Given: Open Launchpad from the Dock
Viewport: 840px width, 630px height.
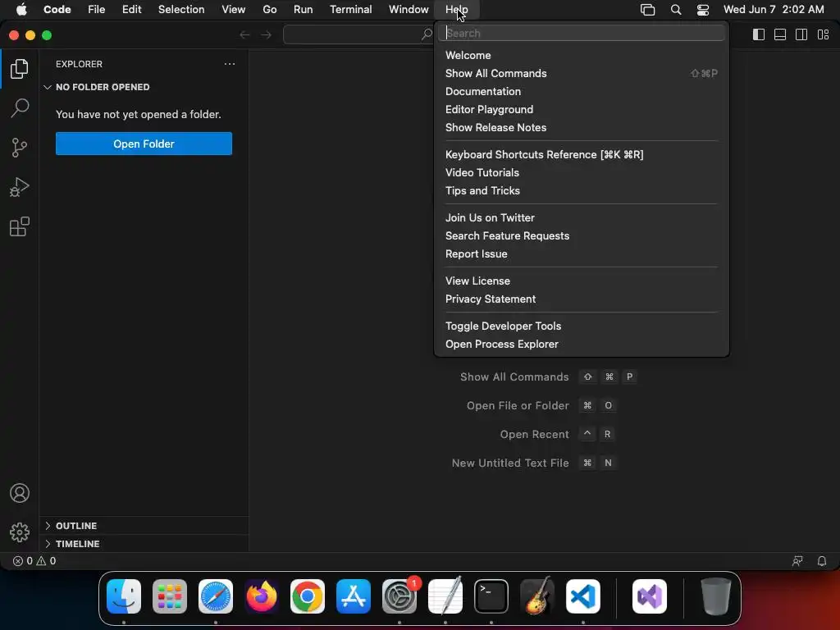Looking at the screenshot, I should click(x=170, y=596).
